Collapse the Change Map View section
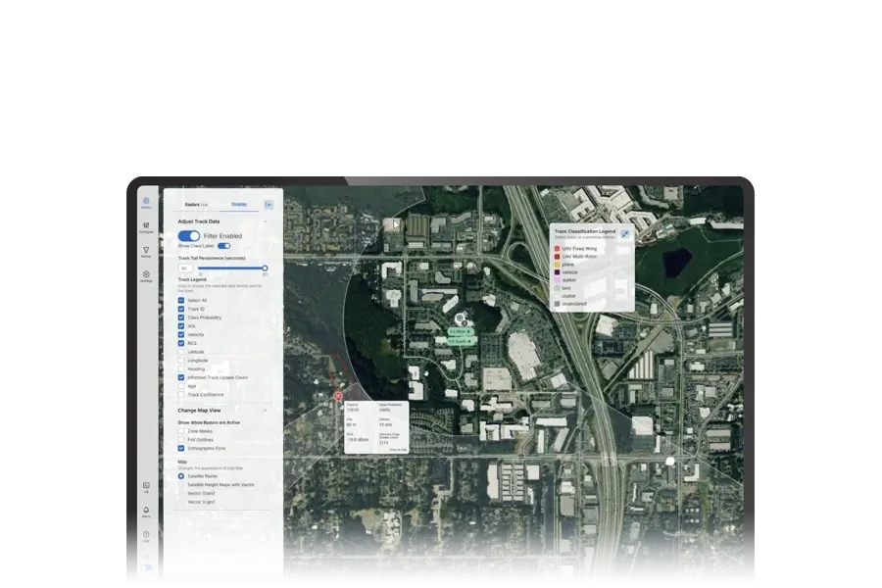 [265, 411]
